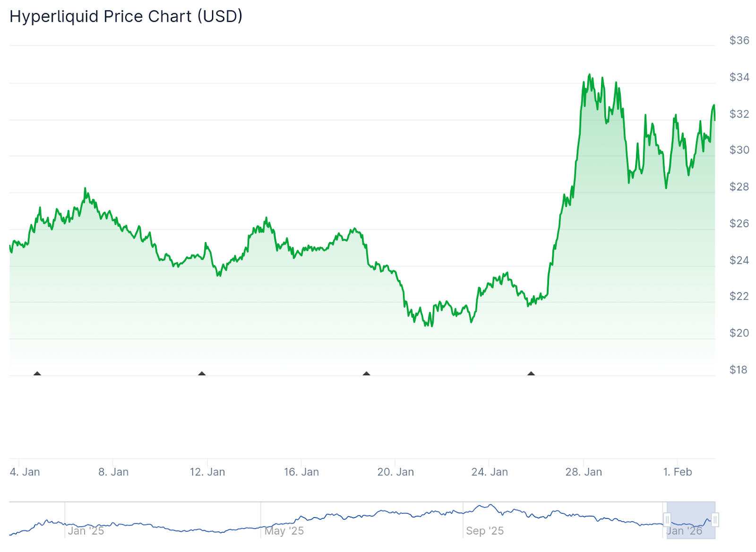
Task: Click the 1. Feb date axis label
Action: (x=678, y=472)
